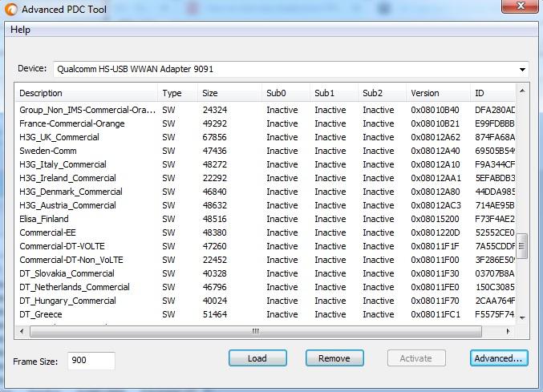
Task: Select the Commercial-DT-VOLTE entry
Action: click(62, 246)
